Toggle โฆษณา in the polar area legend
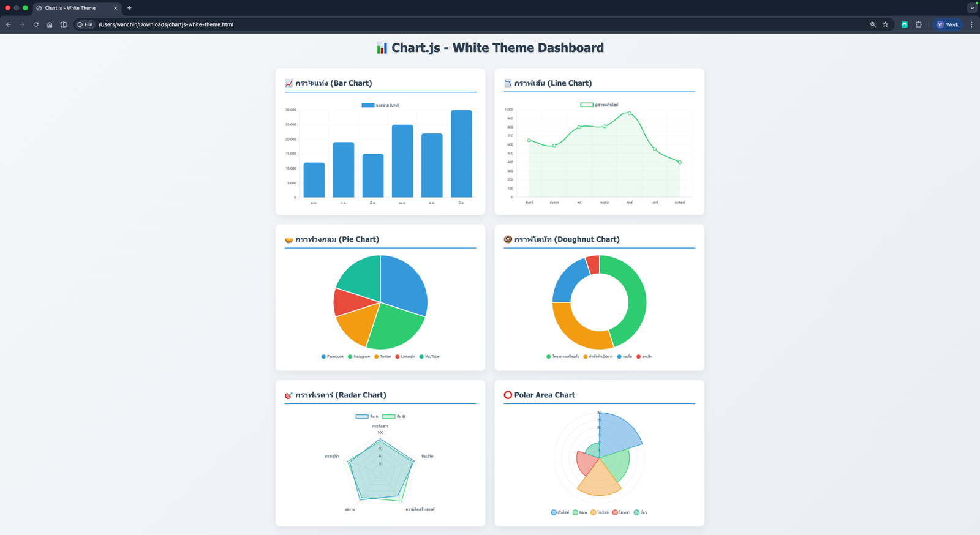980x535 pixels. (622, 512)
